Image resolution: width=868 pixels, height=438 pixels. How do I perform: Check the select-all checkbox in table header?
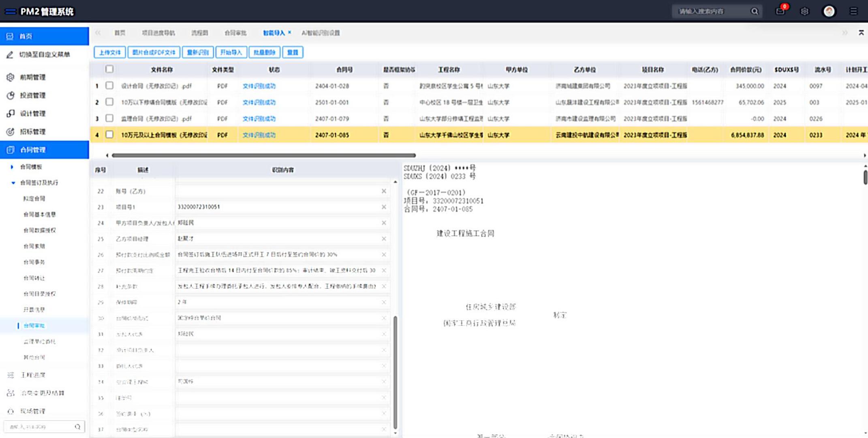click(x=109, y=69)
